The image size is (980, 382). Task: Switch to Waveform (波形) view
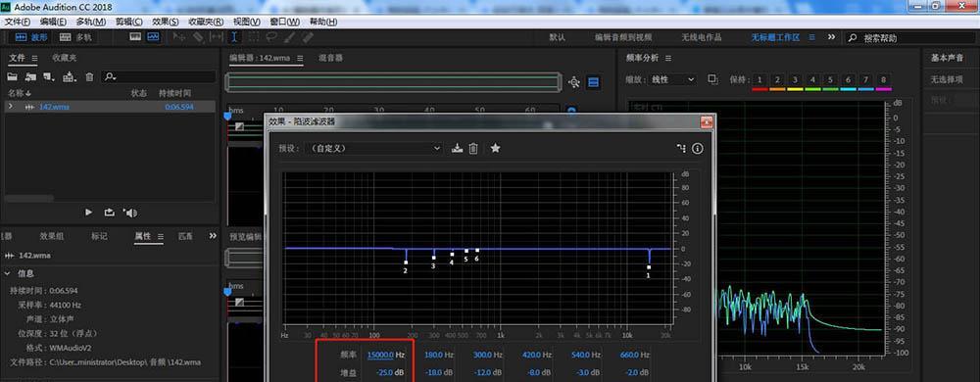click(x=31, y=37)
